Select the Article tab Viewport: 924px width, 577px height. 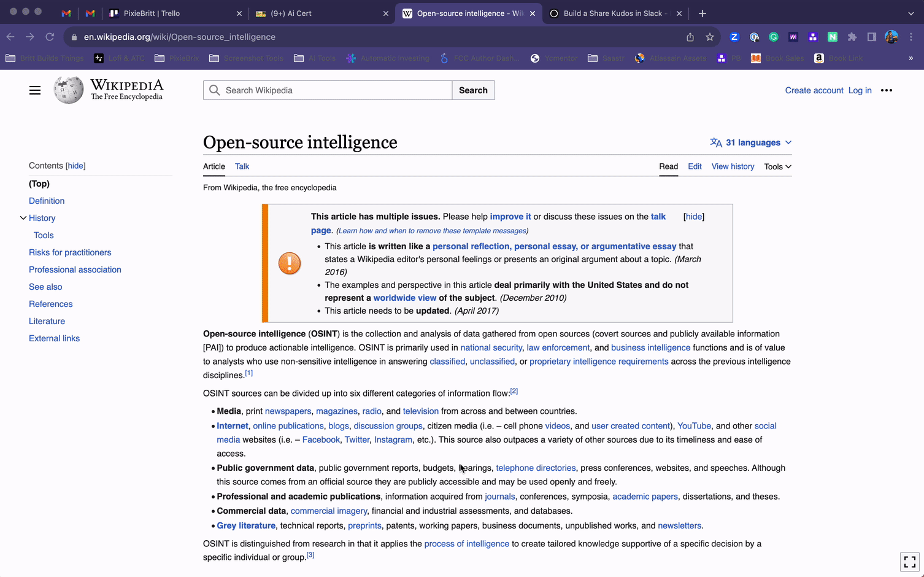click(214, 166)
